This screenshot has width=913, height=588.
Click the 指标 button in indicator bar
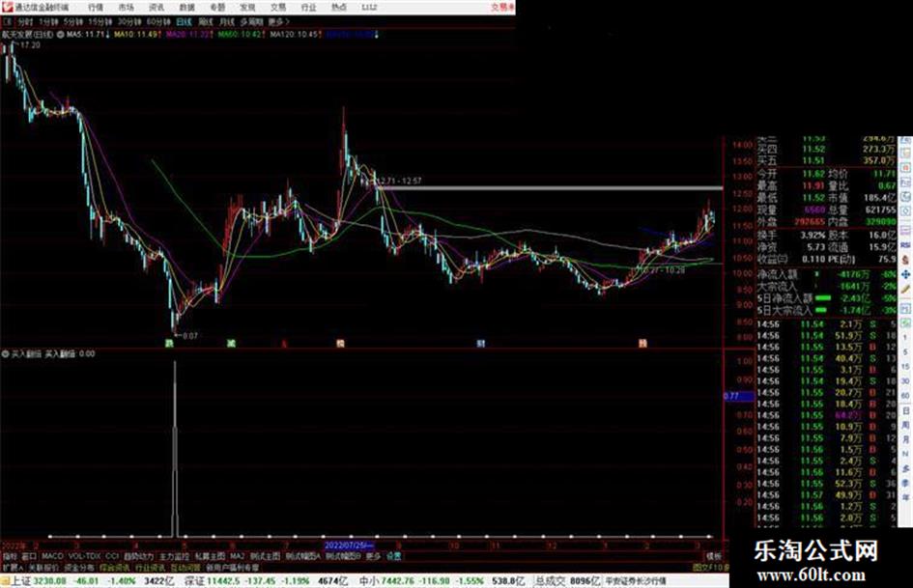[11, 556]
